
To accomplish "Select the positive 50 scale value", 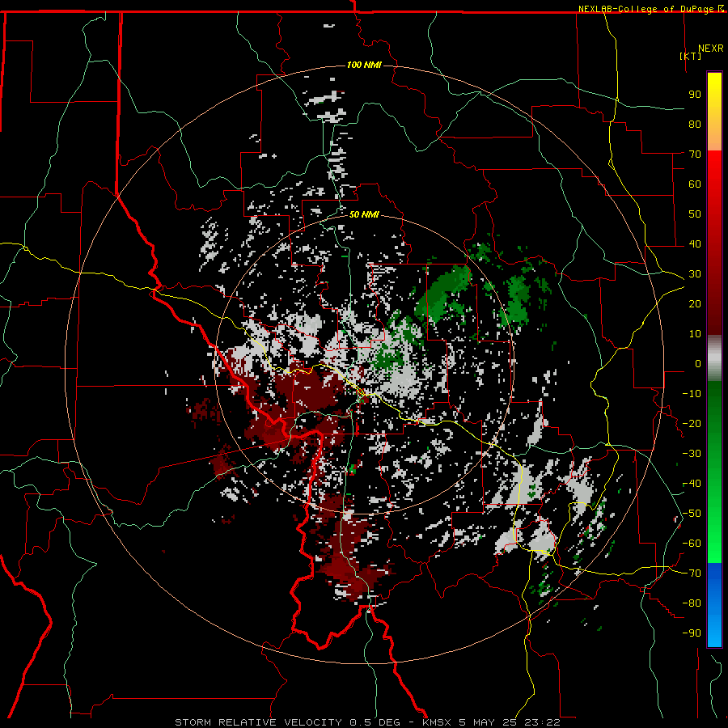I will coord(695,214).
